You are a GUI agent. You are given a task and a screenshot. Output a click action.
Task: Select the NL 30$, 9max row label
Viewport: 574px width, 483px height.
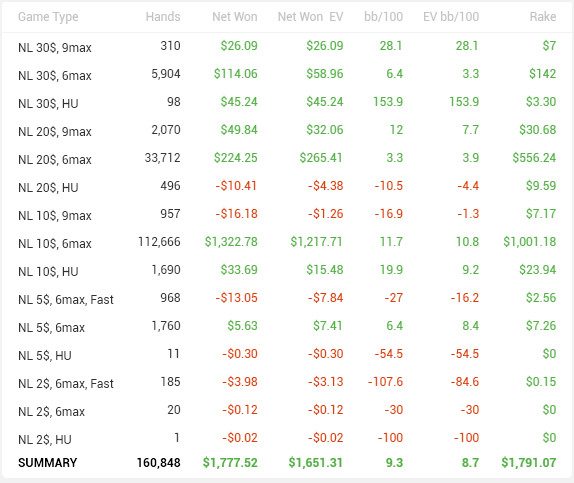click(x=55, y=48)
